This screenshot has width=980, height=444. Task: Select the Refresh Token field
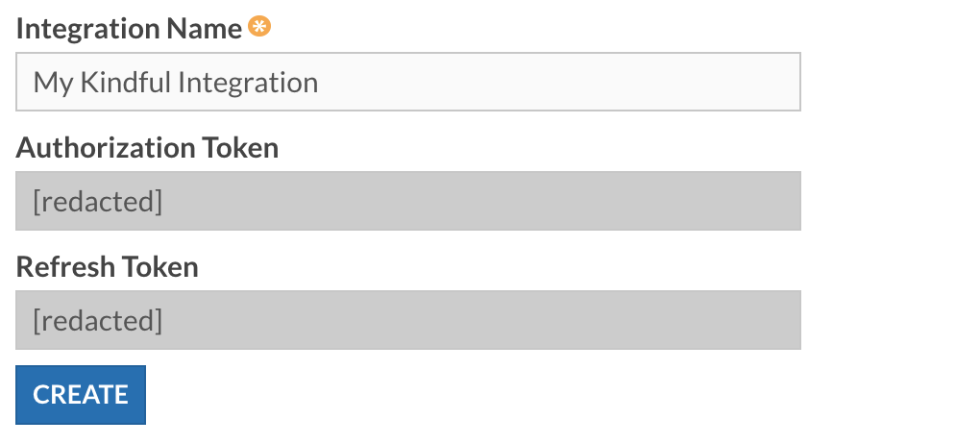click(407, 320)
